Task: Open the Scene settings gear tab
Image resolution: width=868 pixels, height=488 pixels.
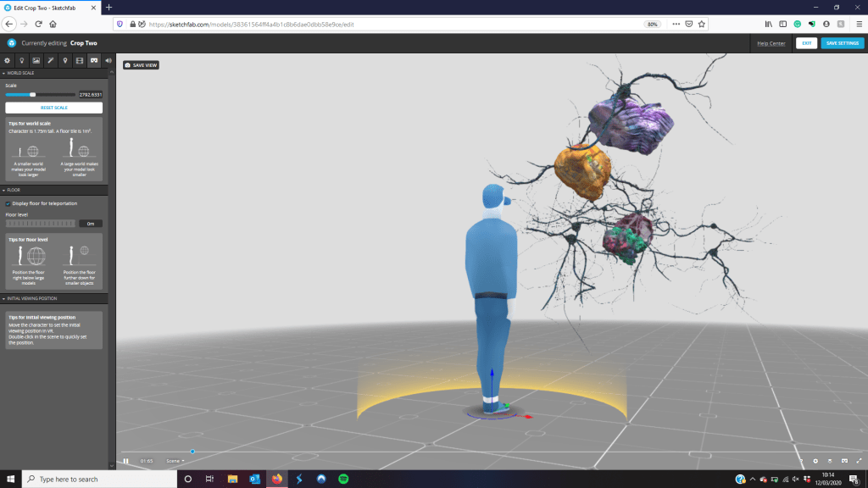Action: (8, 60)
